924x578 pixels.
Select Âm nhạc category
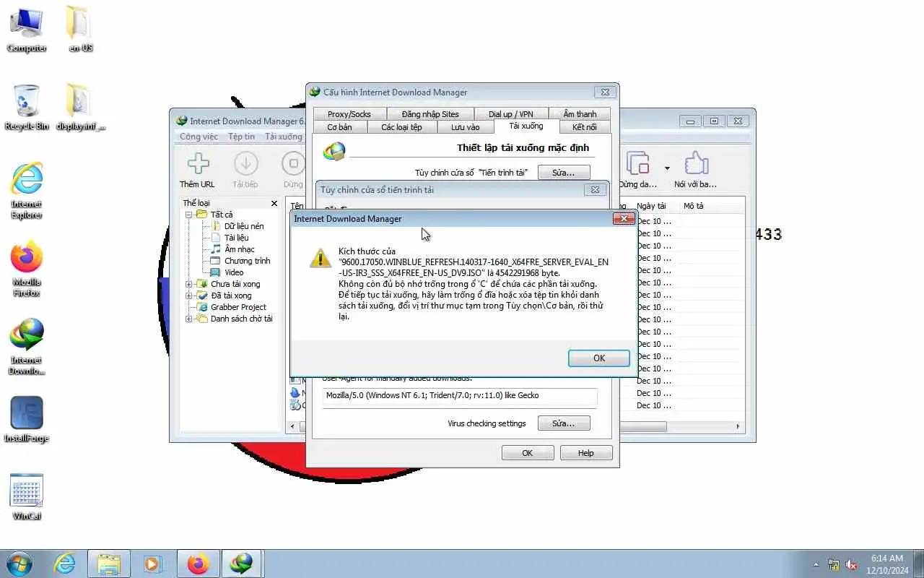239,249
